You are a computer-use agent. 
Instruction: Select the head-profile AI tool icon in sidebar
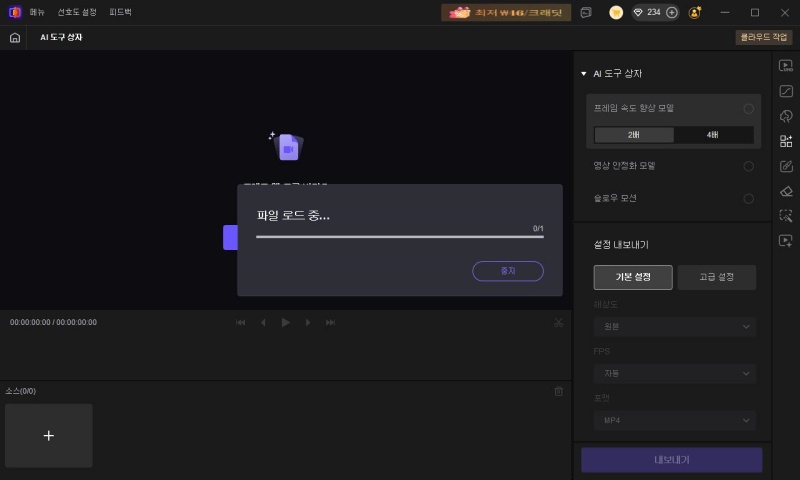(786, 116)
